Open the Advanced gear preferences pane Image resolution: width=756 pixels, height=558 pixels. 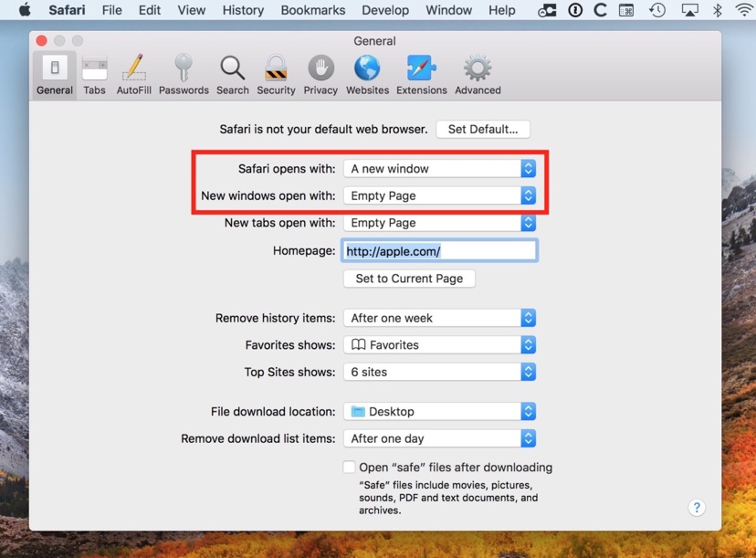coord(478,75)
